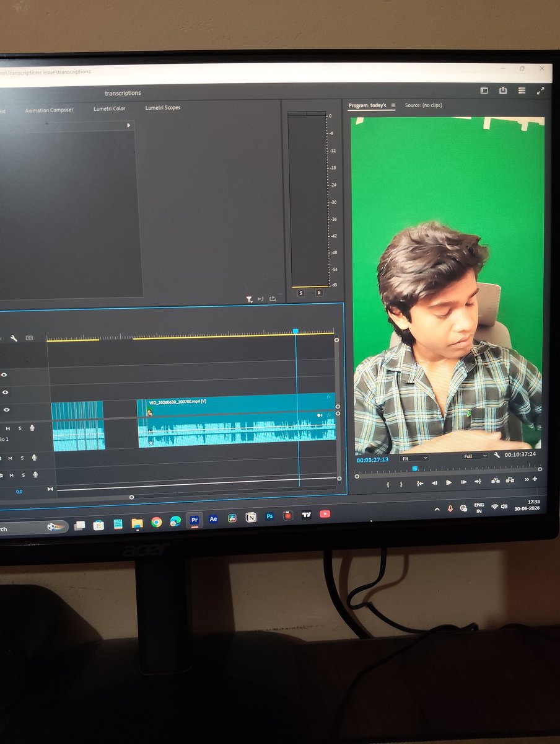Open the Program monitor button editor plus icon
Screen dimensions: 560x744
(535, 479)
